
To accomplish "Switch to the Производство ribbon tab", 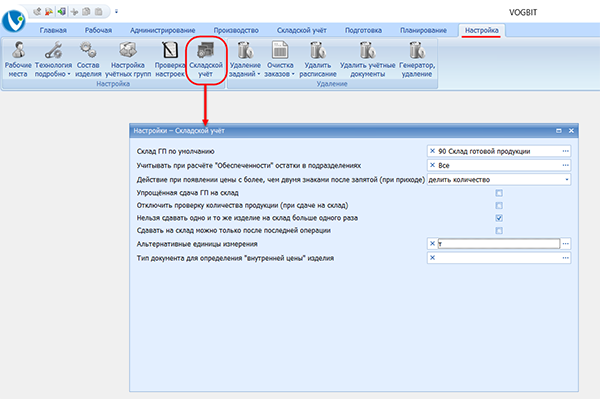I will click(236, 30).
